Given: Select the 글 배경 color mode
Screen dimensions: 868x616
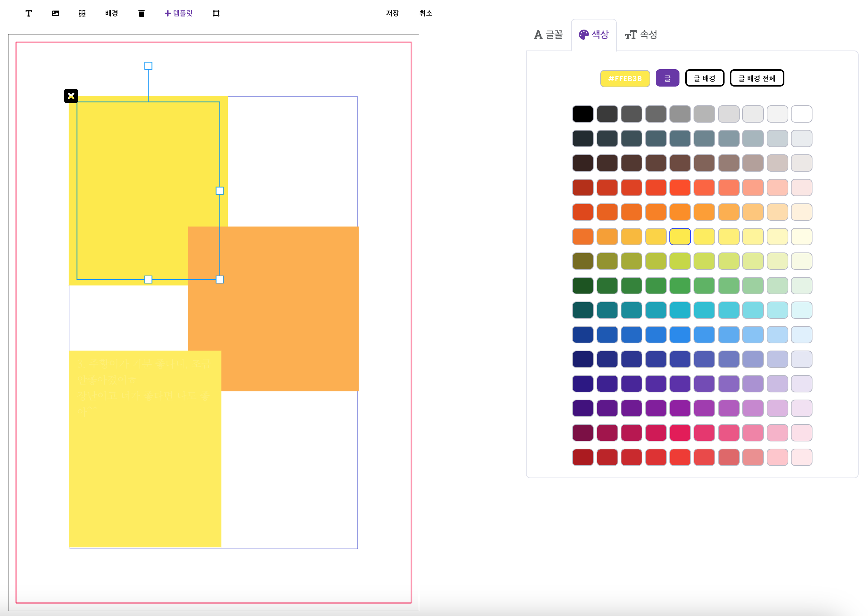Looking at the screenshot, I should [x=704, y=78].
